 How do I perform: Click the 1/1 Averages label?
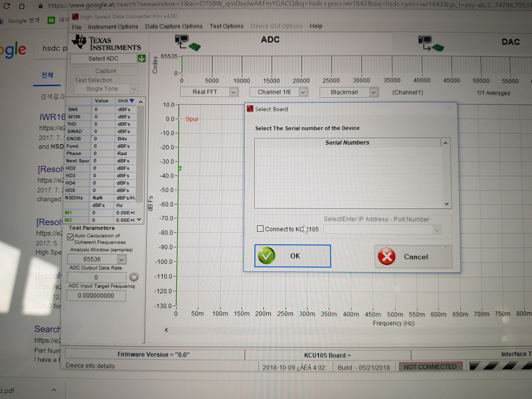pos(493,93)
